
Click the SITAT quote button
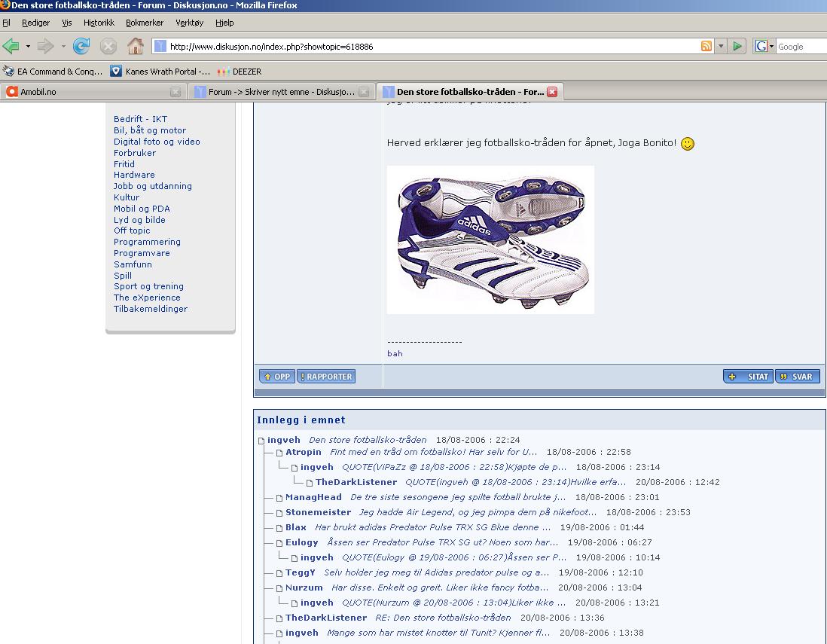click(x=748, y=377)
